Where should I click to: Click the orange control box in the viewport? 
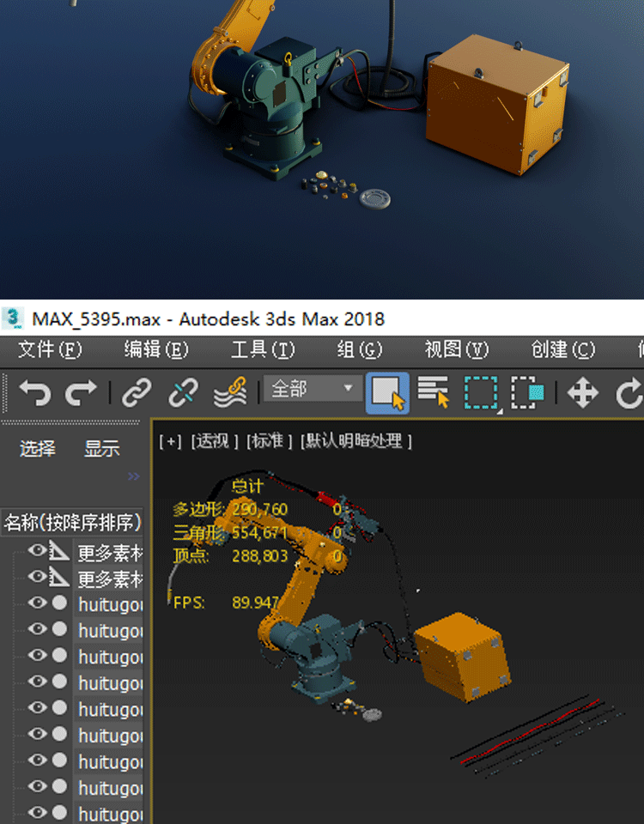point(462,657)
